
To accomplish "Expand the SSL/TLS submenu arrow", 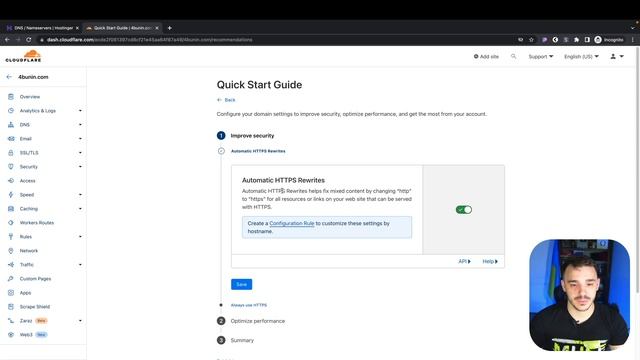I will [x=80, y=153].
